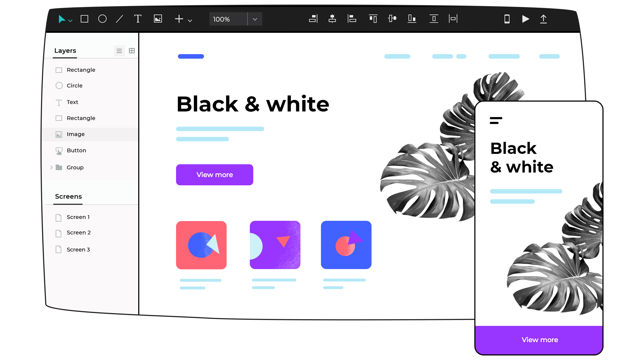Select Screen 3 in Screens panel

pyautogui.click(x=78, y=249)
